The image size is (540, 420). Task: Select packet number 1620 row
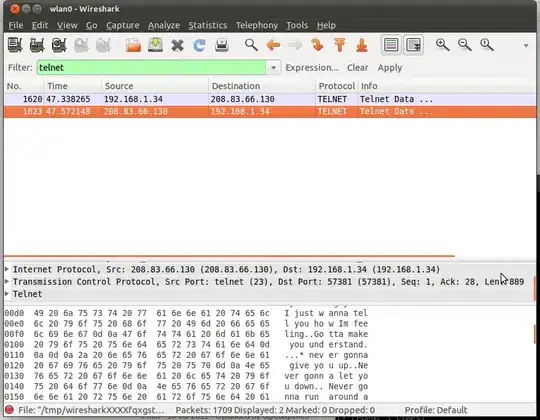[270, 99]
